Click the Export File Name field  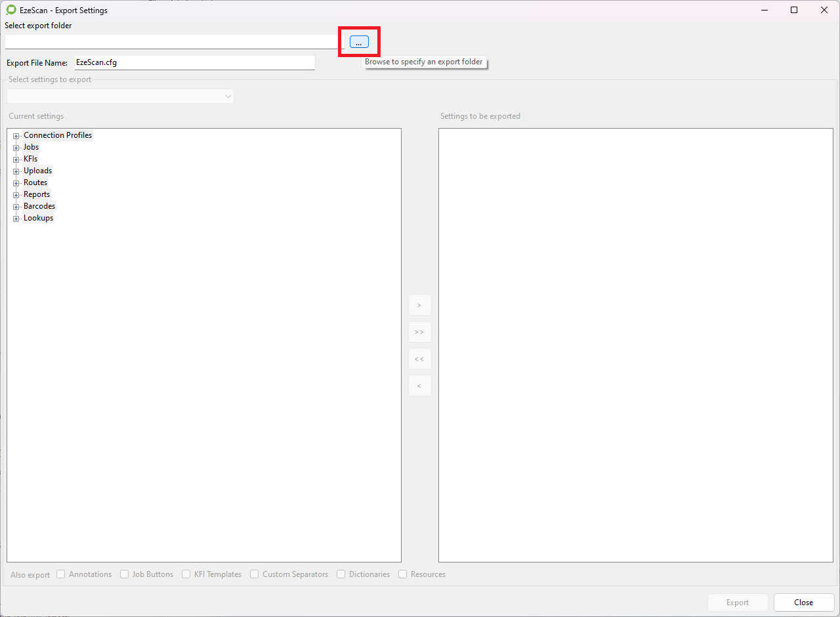pos(194,63)
